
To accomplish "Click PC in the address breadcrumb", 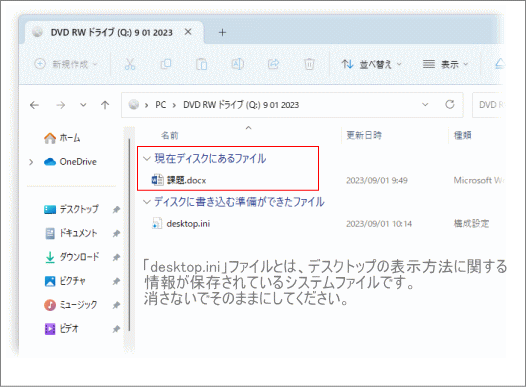I will 160,105.
